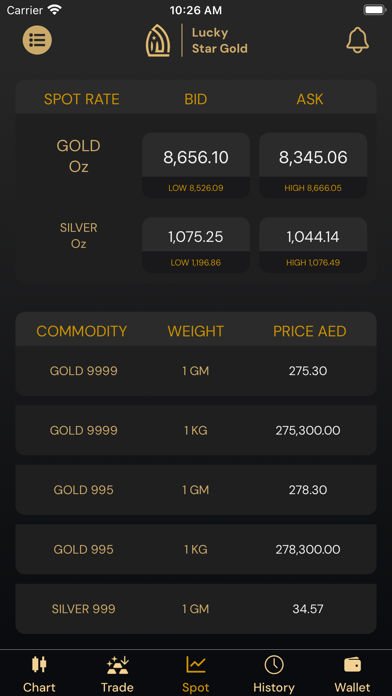Image resolution: width=392 pixels, height=696 pixels.
Task: Tap the notification bell icon
Action: 357,40
